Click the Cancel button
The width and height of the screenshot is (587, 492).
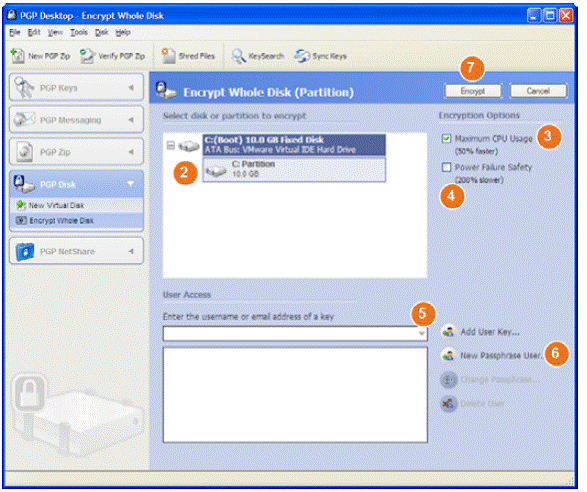click(x=538, y=91)
